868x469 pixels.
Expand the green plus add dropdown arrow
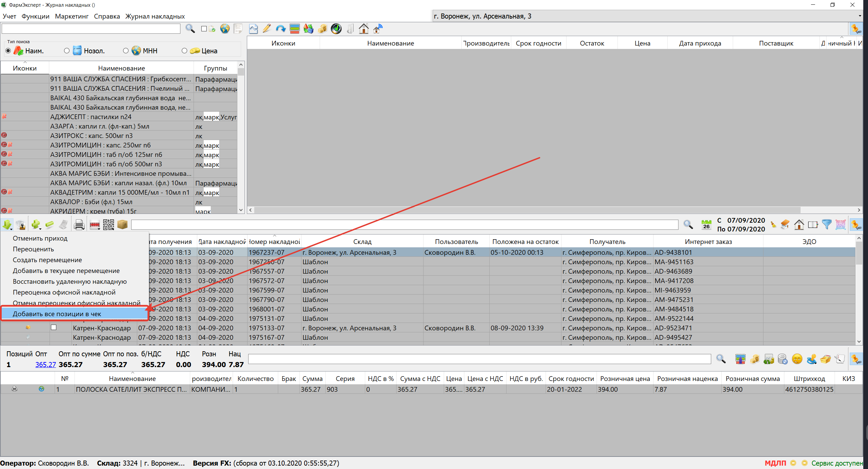(x=40, y=229)
